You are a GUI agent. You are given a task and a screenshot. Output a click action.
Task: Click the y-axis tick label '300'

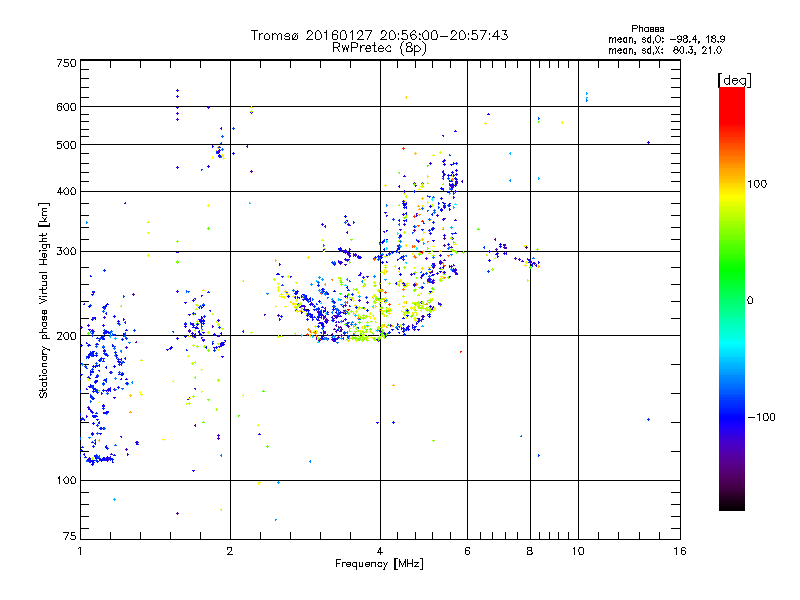(x=66, y=251)
